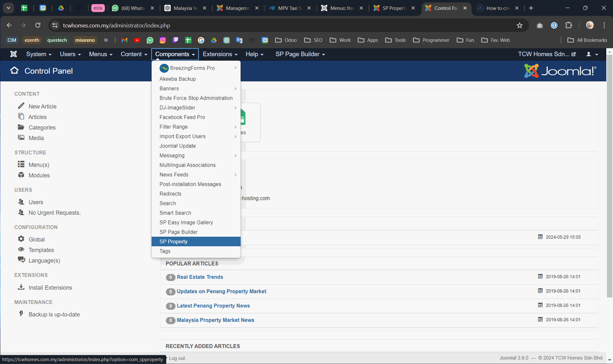Viewport: 613px width, 364px height.
Task: Click the Templates eye icon
Action: click(x=21, y=249)
